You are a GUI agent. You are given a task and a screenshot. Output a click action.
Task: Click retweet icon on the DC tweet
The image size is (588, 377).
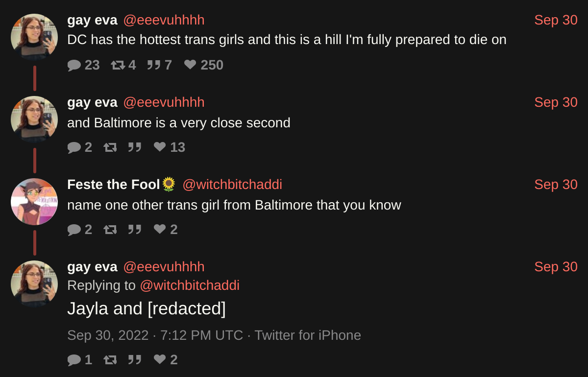(x=118, y=65)
